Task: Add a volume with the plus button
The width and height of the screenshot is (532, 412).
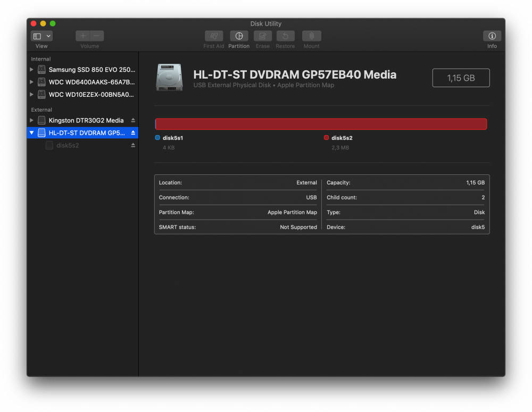Action: pyautogui.click(x=82, y=36)
